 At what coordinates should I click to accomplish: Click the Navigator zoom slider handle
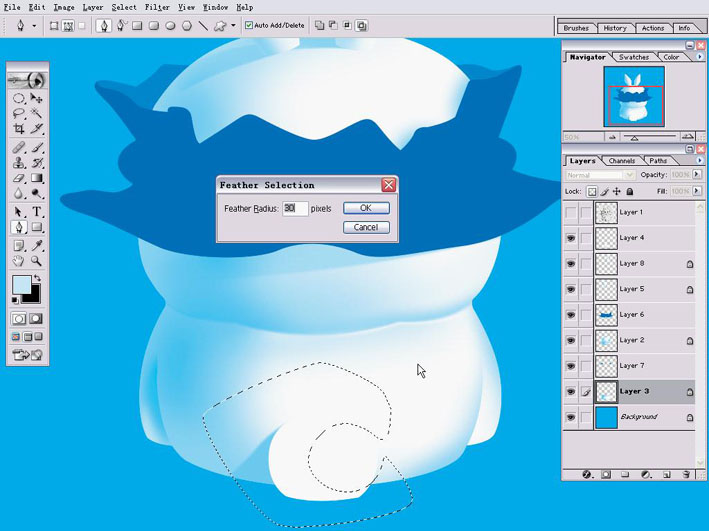634,137
